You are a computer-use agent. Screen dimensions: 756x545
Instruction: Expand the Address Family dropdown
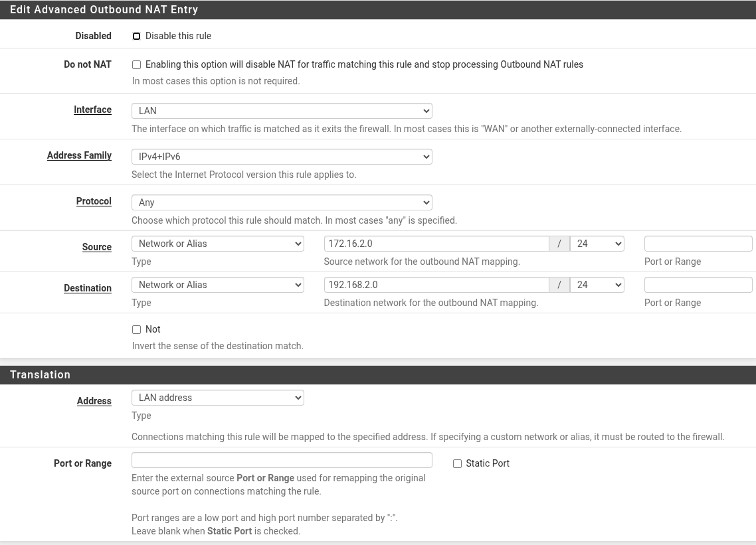pyautogui.click(x=282, y=157)
